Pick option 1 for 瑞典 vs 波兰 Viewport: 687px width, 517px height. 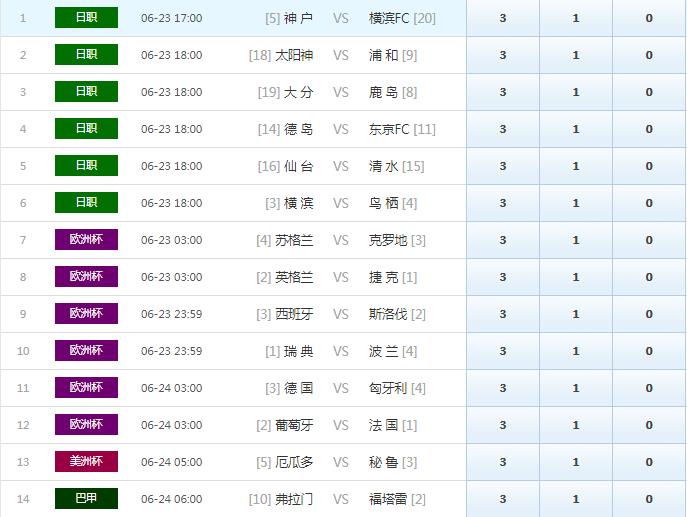click(x=576, y=351)
